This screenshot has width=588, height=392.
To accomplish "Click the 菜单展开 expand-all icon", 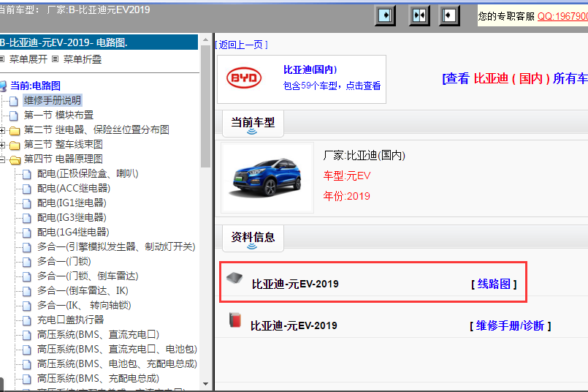I will 2,59.
